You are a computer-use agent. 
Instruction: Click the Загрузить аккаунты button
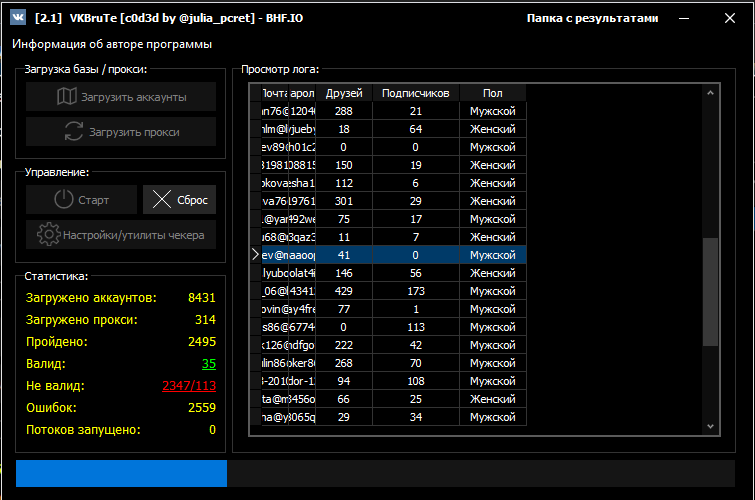(x=121, y=97)
